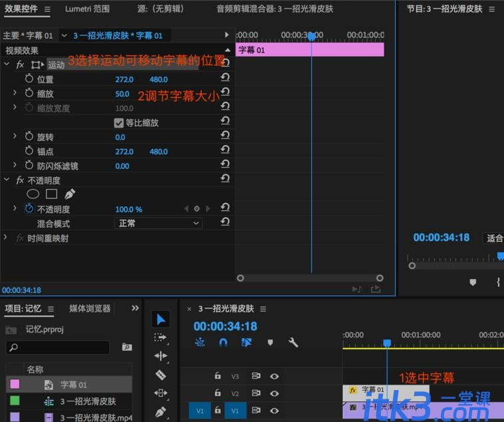Image resolution: width=504 pixels, height=422 pixels.
Task: Select the Selection arrow tool
Action: [161, 319]
